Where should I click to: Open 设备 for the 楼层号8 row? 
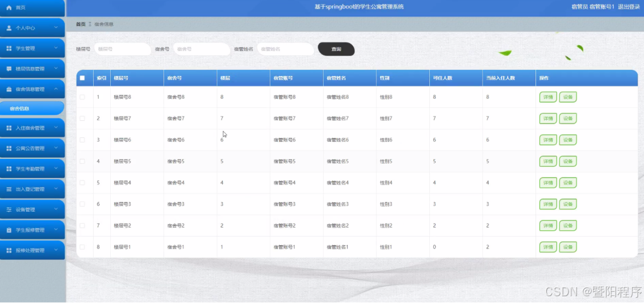coord(567,97)
